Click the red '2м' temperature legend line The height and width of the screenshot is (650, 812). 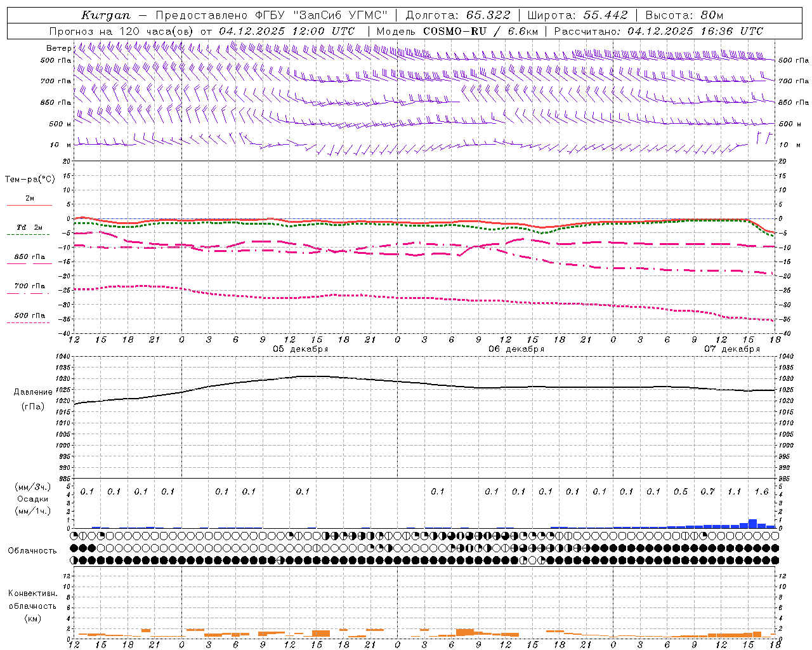pos(29,206)
